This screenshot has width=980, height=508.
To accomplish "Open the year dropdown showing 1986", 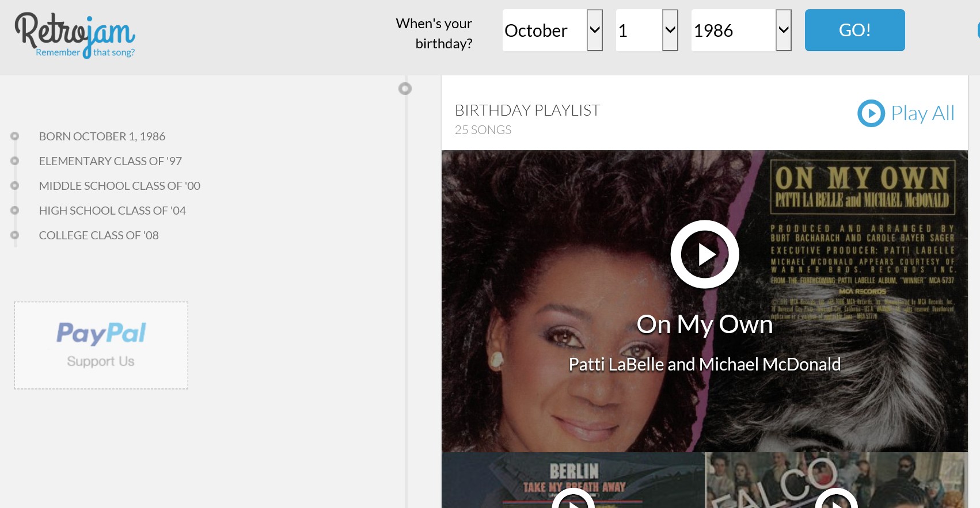I will 741,30.
